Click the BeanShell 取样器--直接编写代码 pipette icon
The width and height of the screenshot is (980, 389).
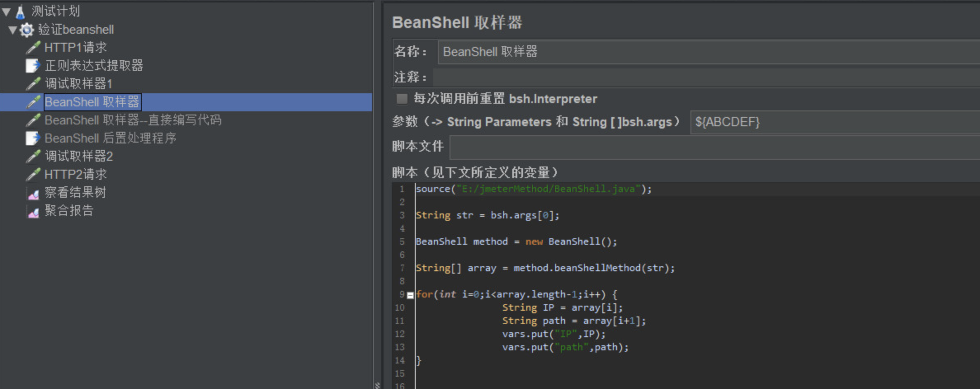(33, 120)
